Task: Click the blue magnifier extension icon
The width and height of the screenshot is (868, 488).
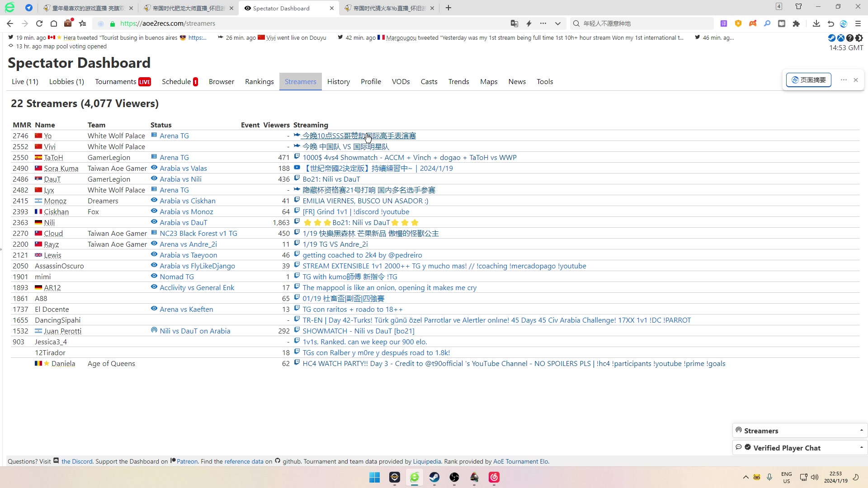Action: (767, 23)
